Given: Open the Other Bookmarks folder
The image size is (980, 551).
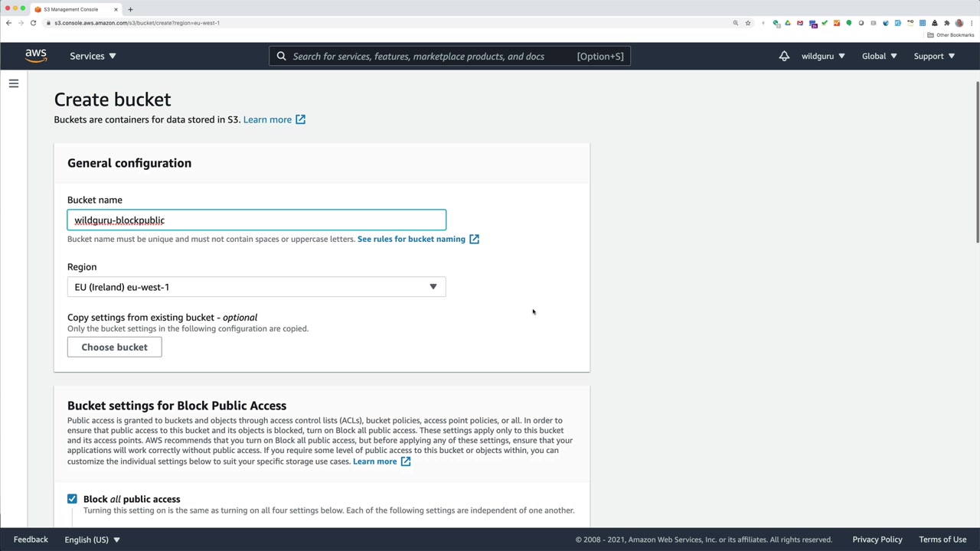Looking at the screenshot, I should 951,35.
